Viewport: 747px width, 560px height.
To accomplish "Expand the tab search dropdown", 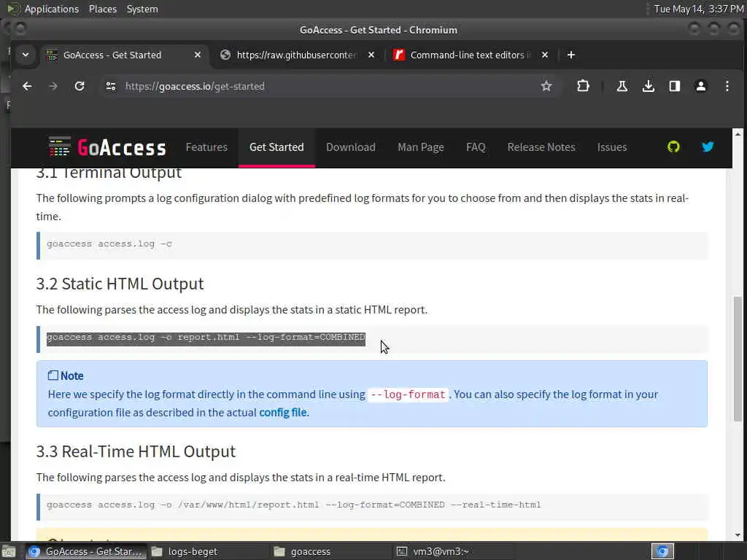I will pos(26,55).
